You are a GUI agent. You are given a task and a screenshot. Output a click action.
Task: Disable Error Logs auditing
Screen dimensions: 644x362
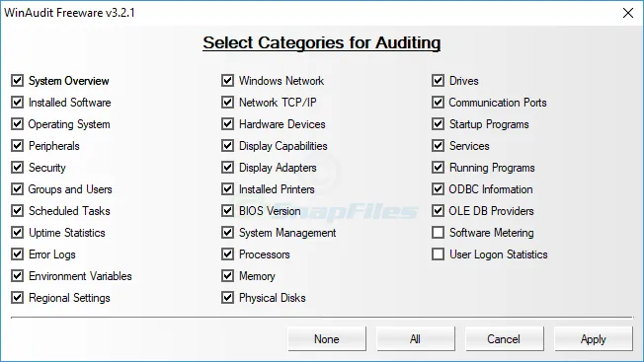(x=17, y=254)
